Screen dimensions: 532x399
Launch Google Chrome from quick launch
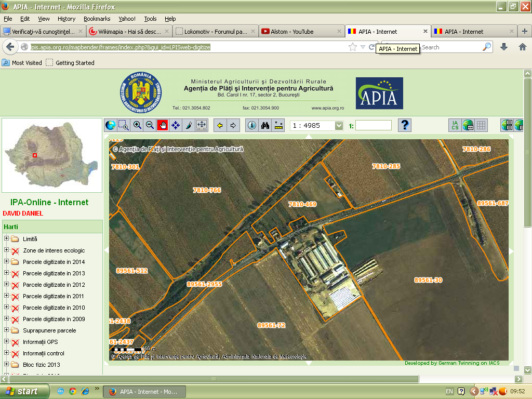point(73,391)
